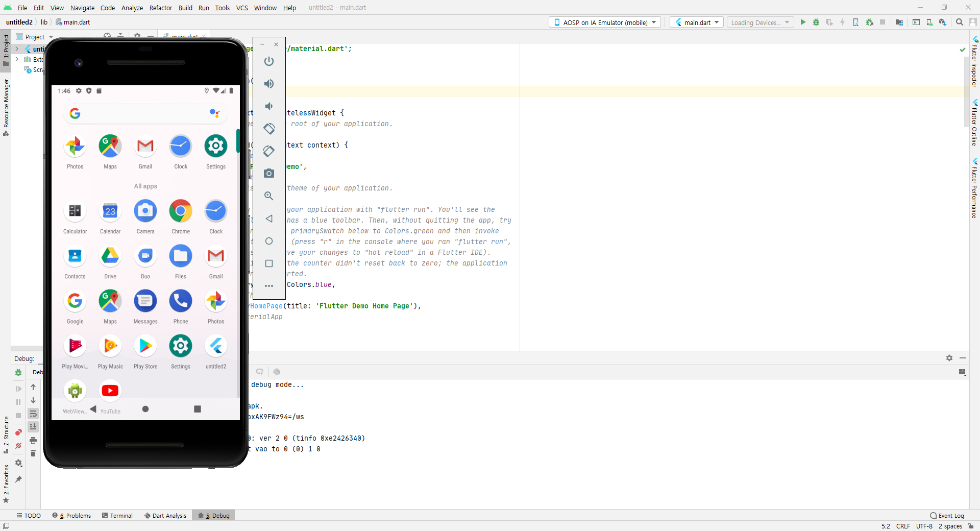Pin the Debug tab with the pin icon
Viewport: 980px width, 531px height.
pyautogui.click(x=18, y=479)
